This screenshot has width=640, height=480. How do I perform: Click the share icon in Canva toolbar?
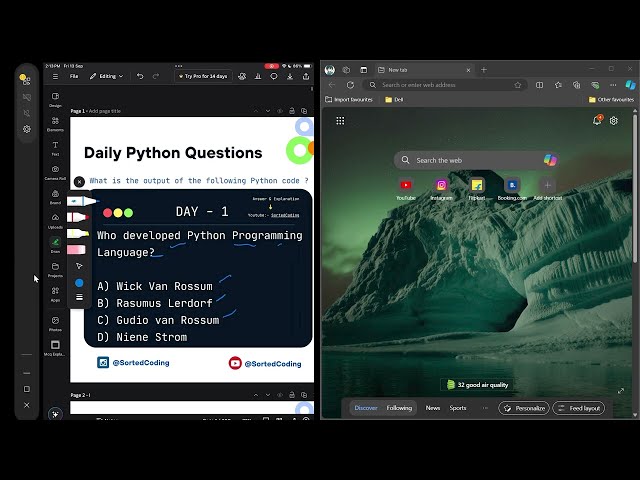[306, 76]
